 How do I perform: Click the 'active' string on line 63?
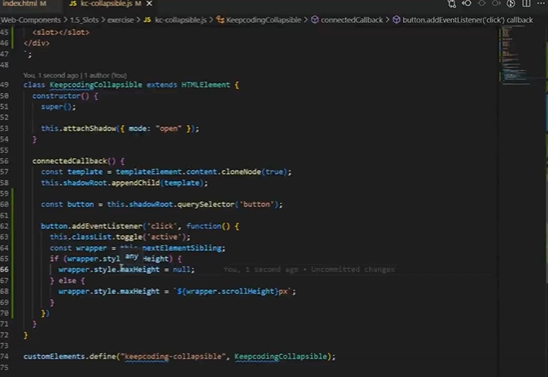(164, 237)
